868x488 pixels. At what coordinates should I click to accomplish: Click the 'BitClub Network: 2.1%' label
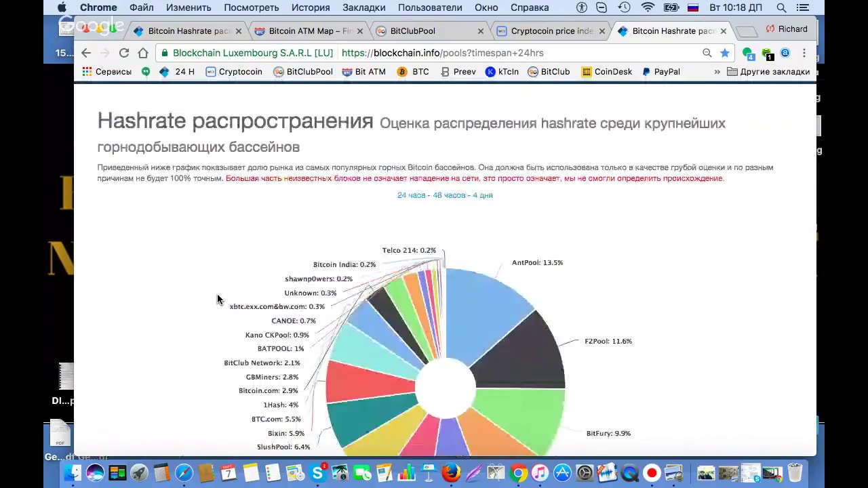[262, 363]
